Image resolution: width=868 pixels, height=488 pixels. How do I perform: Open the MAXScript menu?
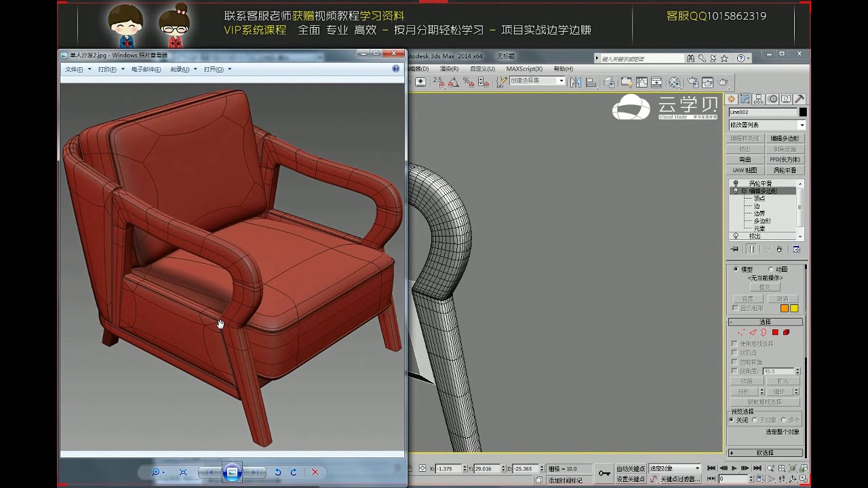526,68
